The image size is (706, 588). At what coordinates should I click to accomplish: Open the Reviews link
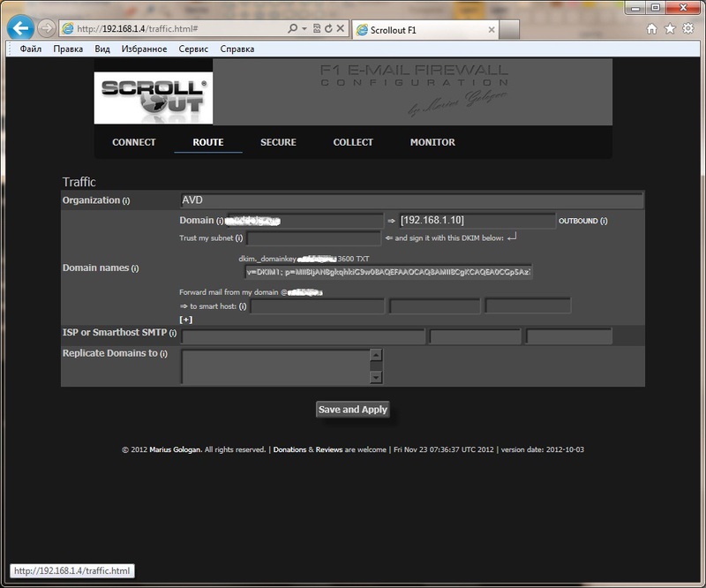coord(329,449)
